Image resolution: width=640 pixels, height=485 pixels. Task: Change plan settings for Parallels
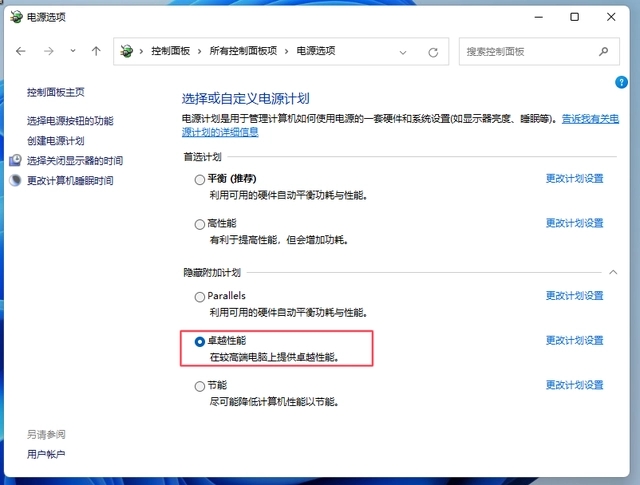(x=575, y=296)
